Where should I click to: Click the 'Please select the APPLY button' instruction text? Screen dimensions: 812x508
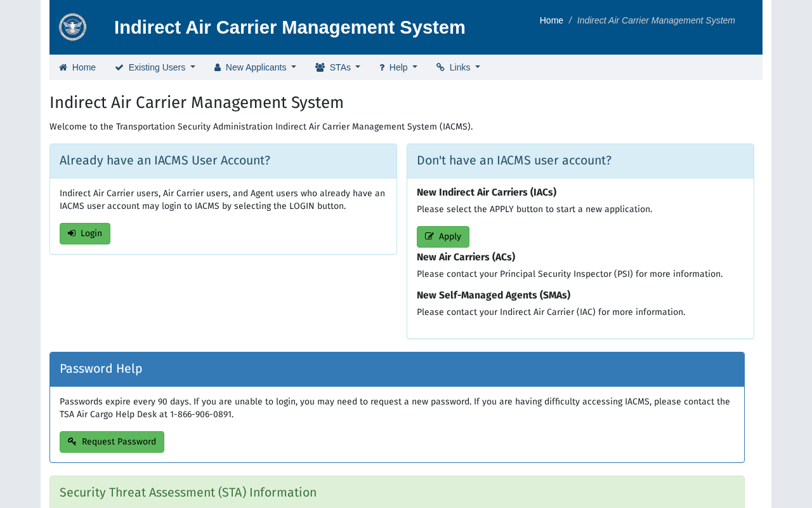pos(534,210)
